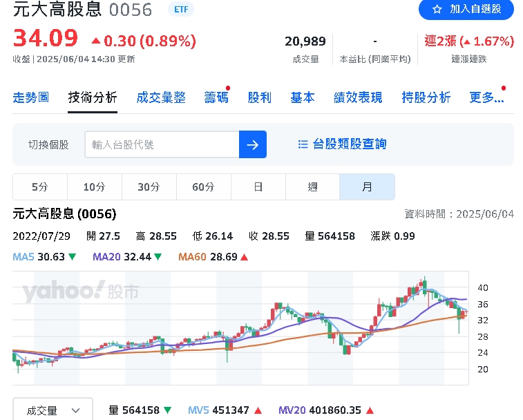Viewport: 523px width, 420px height.
Task: Select the 日 daily chart interval
Action: point(258,187)
